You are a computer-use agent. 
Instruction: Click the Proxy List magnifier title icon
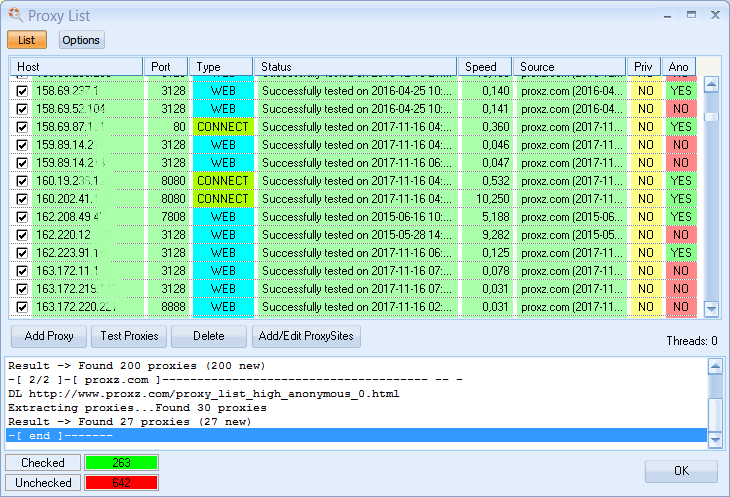pyautogui.click(x=14, y=15)
